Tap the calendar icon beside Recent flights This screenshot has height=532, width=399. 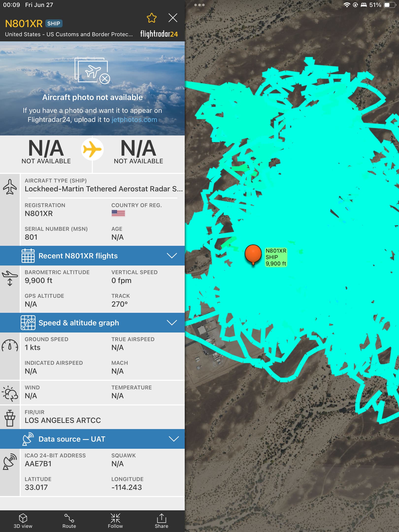click(x=28, y=256)
